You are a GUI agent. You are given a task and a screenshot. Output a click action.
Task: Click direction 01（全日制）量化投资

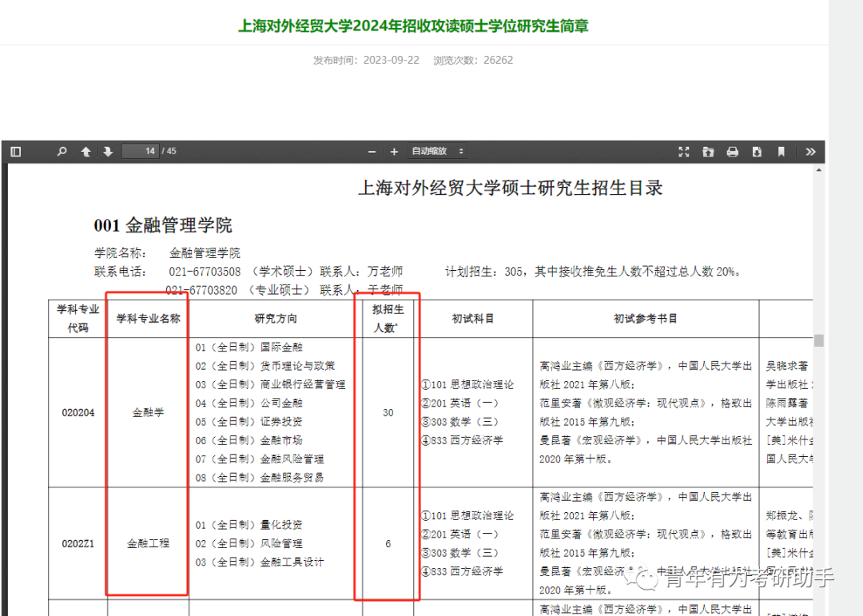pyautogui.click(x=249, y=525)
